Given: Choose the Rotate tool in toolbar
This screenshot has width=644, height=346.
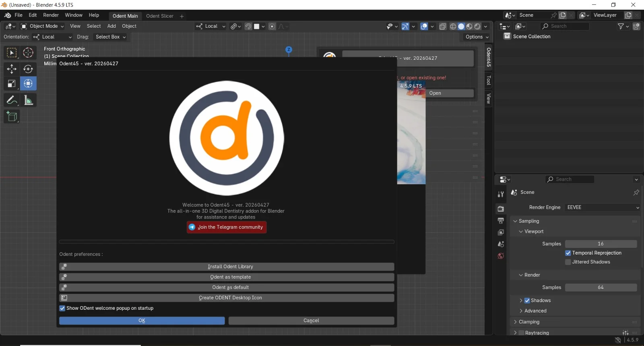Looking at the screenshot, I should [28, 69].
